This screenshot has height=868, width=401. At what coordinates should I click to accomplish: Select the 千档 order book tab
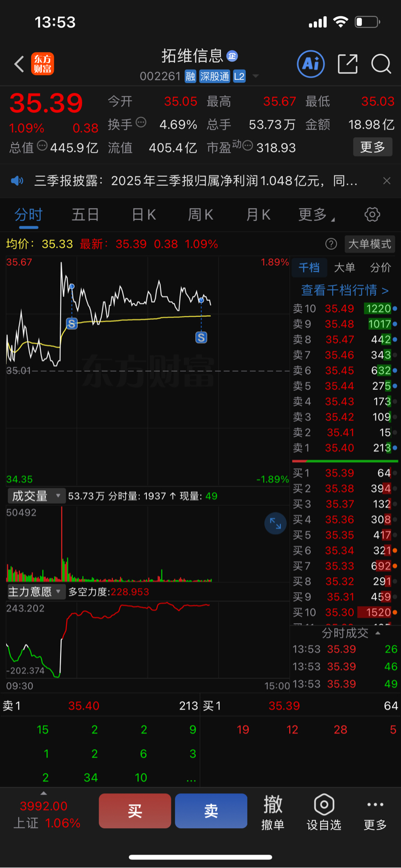[309, 268]
